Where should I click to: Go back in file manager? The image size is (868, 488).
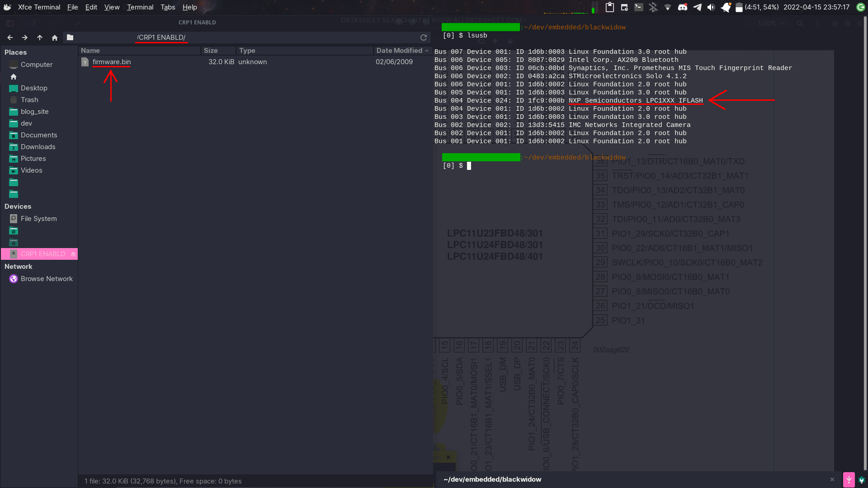10,38
